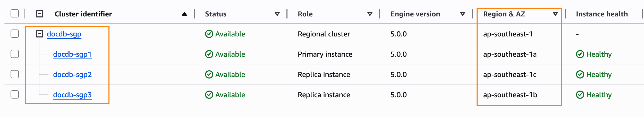Open the docdb-sgp2 instance link
The image size is (644, 117).
tap(72, 74)
